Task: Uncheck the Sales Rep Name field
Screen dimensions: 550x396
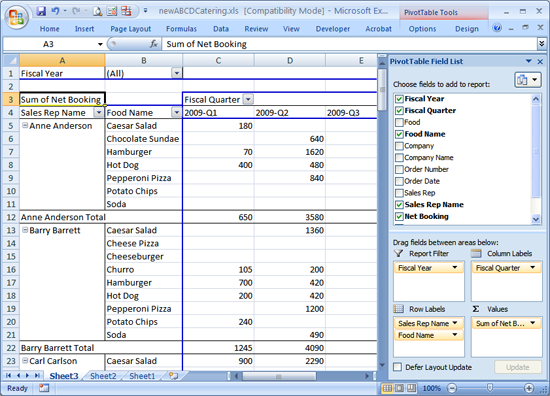Action: point(399,205)
